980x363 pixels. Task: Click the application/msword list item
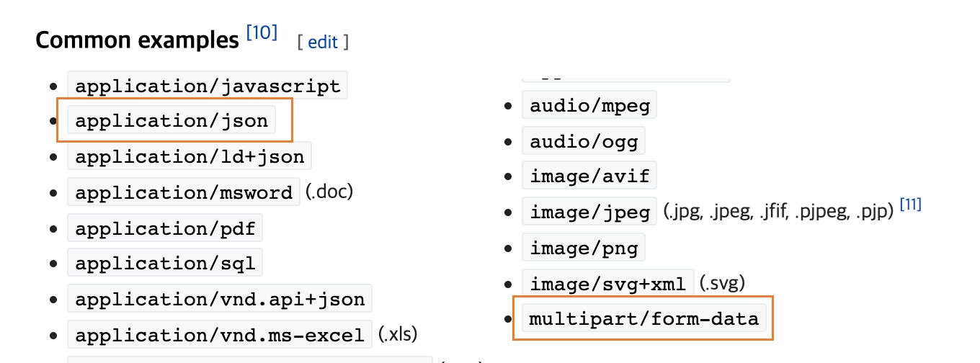[x=184, y=192]
